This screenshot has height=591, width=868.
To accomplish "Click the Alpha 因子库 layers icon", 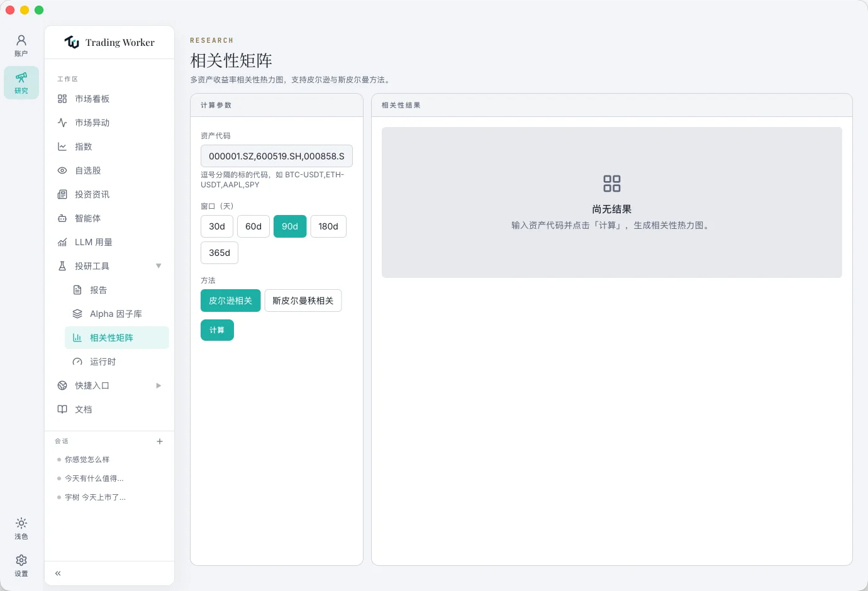I will click(77, 314).
